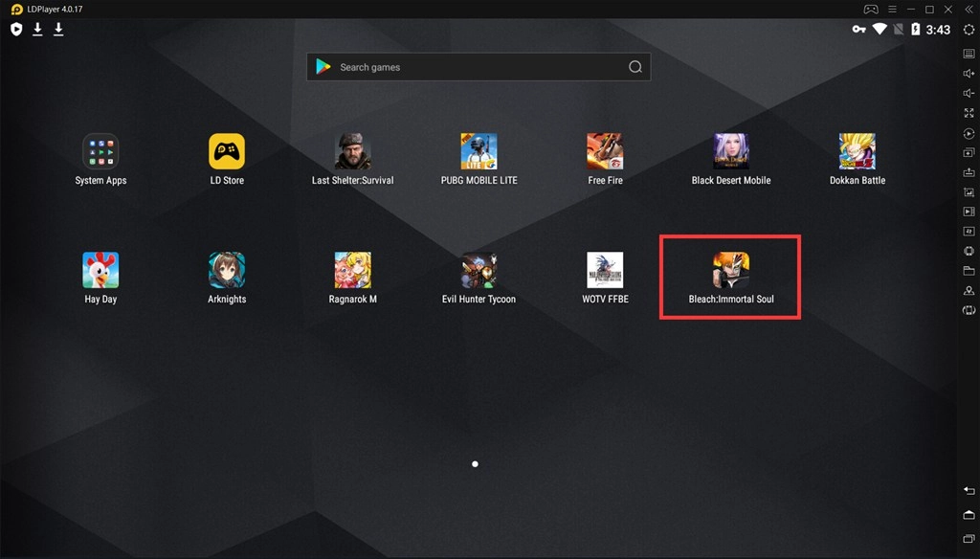
Task: Click the gamepad icon in title bar
Action: click(x=871, y=10)
